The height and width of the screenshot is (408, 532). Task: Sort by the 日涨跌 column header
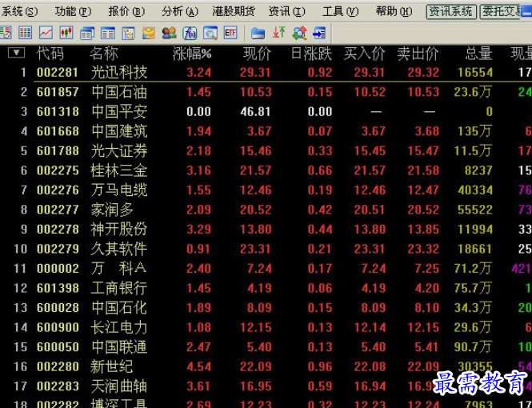311,54
